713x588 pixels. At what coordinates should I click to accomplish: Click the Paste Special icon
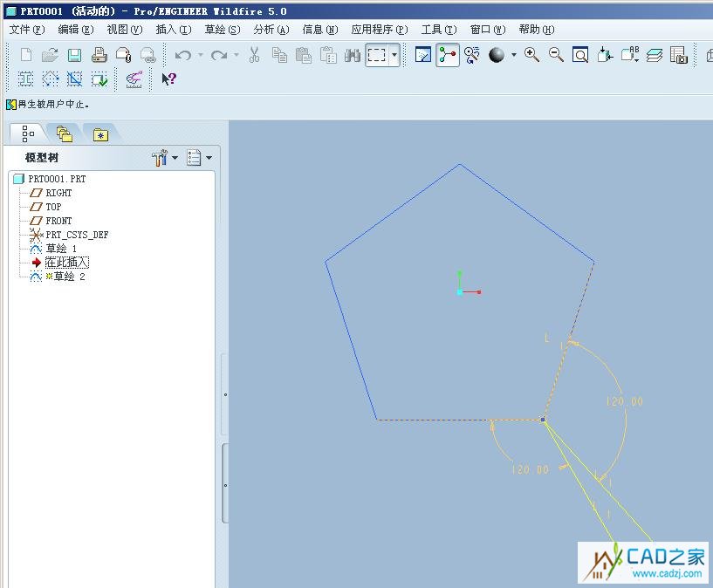click(x=328, y=55)
